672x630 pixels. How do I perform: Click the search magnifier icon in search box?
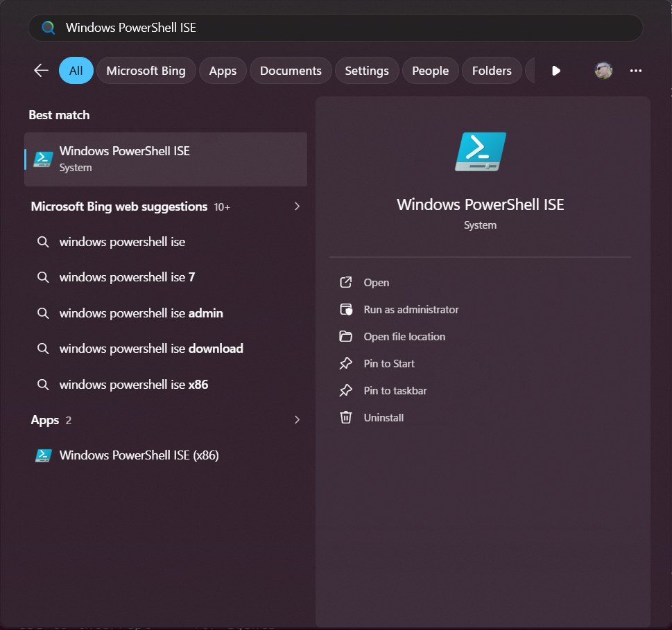48,28
